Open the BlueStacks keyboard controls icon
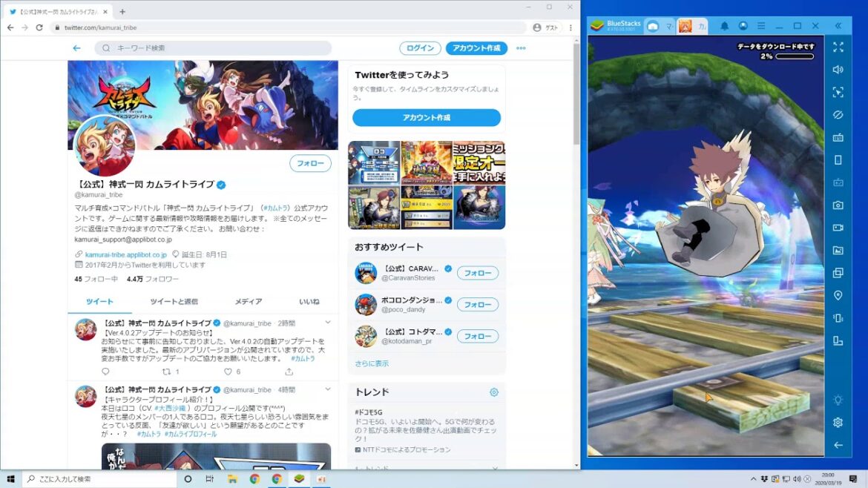The image size is (868, 488). point(838,137)
